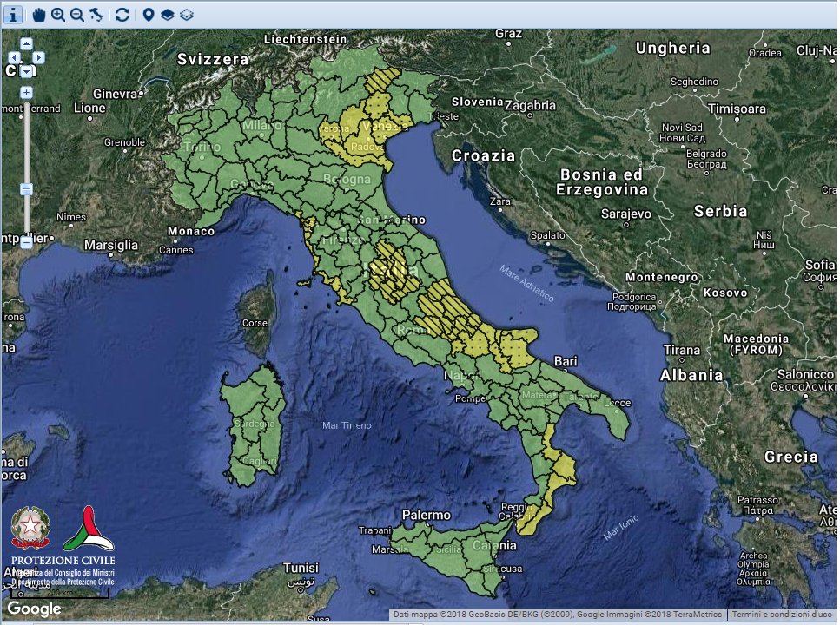
Task: Pan the map east with right arrow
Action: tap(38, 57)
